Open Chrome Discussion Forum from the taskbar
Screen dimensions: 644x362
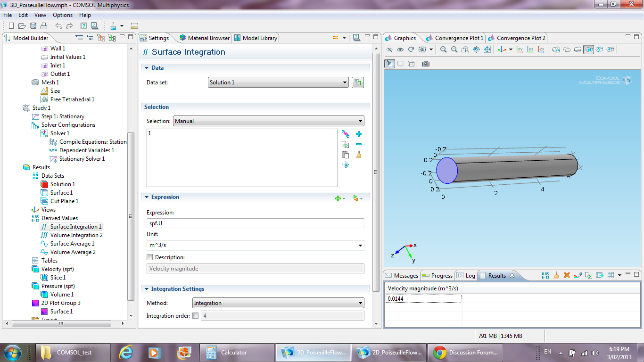(x=465, y=352)
